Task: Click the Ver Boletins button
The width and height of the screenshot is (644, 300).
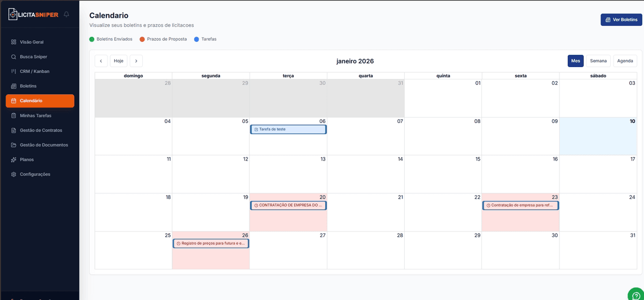Action: coord(621,20)
